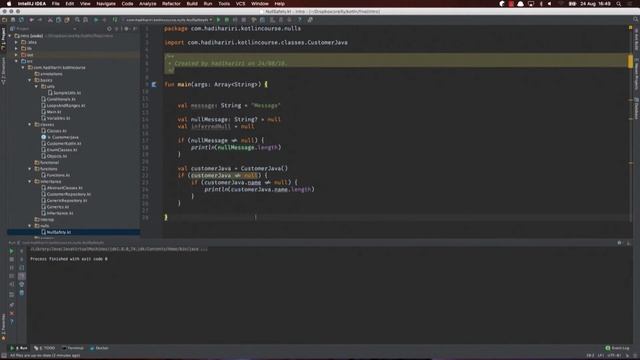The height and width of the screenshot is (360, 640).
Task: Rerun the program in the Run panel
Action: (x=11, y=251)
